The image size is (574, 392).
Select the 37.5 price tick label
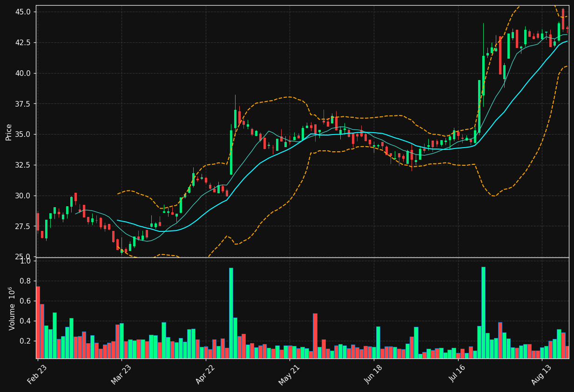(x=23, y=104)
